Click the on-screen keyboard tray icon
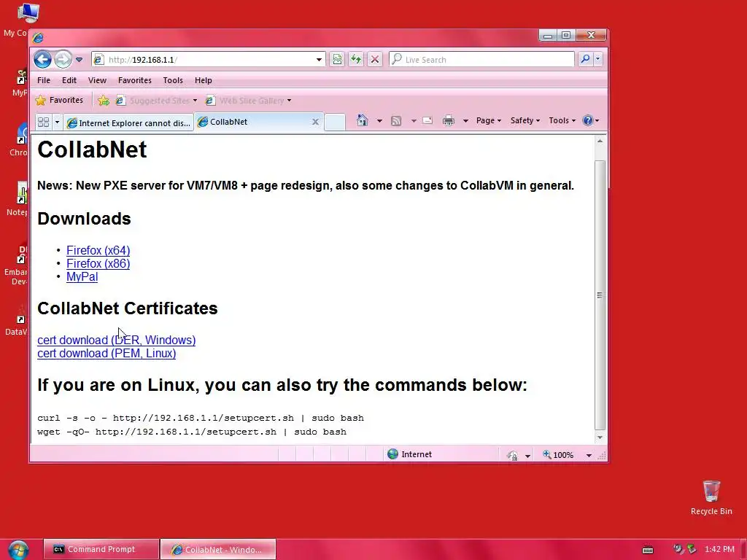747x560 pixels. (648, 550)
